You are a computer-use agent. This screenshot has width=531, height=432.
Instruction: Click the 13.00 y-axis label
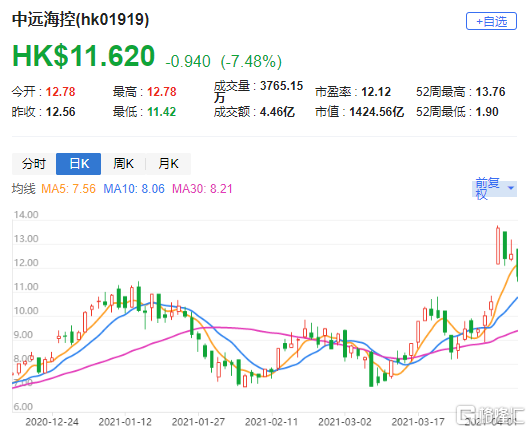26,239
